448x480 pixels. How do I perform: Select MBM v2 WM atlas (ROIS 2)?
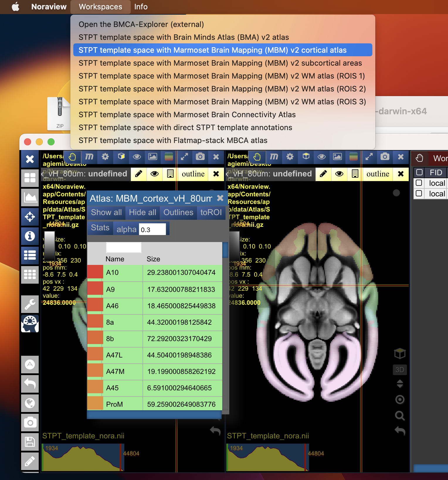coord(222,89)
